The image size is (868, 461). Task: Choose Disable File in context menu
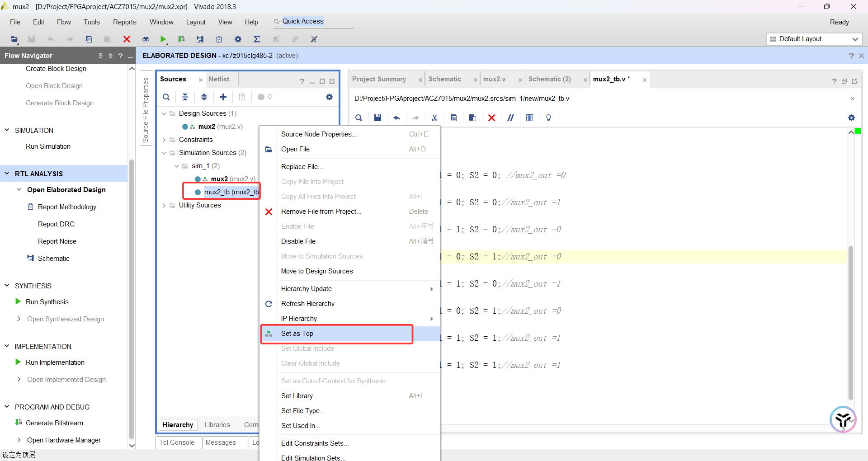pyautogui.click(x=298, y=241)
